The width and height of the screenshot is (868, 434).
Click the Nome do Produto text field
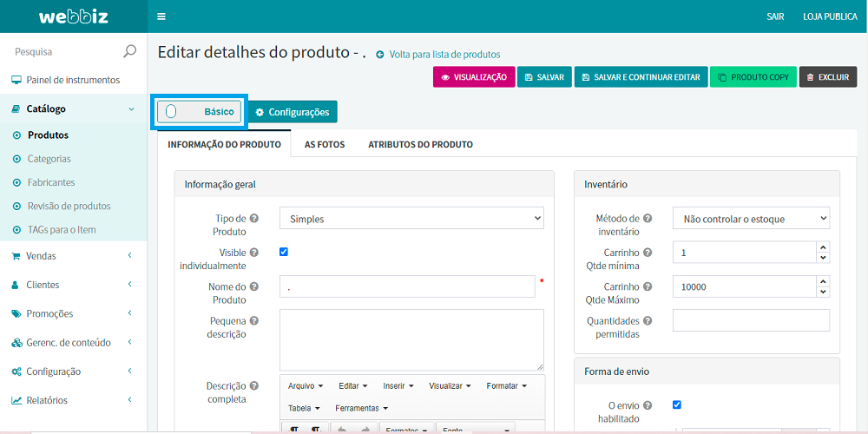[406, 286]
